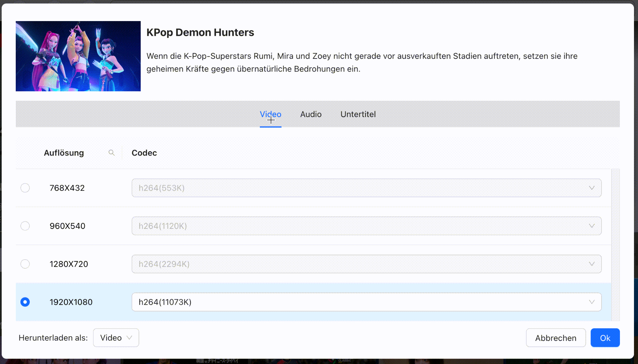Select the 1920X1080 radio button
This screenshot has width=638, height=364.
[x=25, y=302]
